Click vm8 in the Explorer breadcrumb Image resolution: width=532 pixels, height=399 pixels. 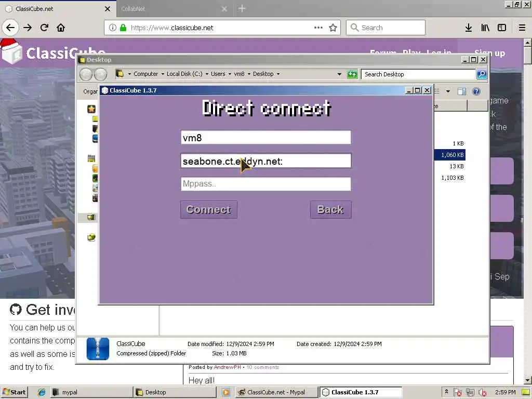(x=239, y=74)
